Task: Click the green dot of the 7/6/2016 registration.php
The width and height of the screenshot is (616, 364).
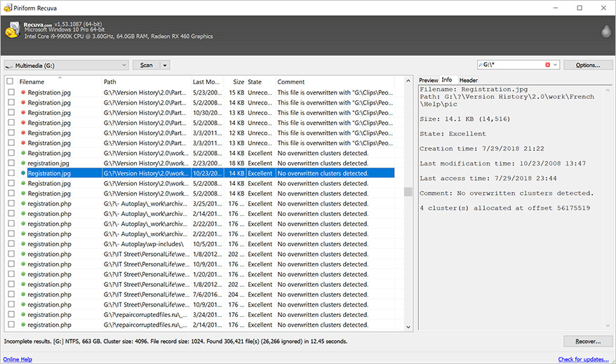Action: pos(23,294)
